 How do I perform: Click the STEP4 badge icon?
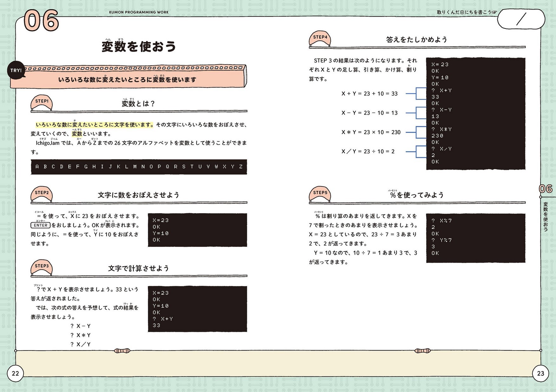point(320,39)
